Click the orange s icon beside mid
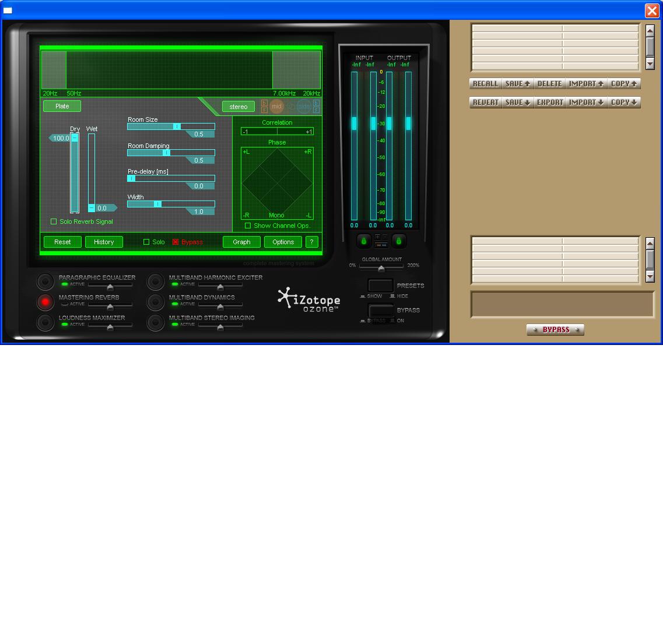 pyautogui.click(x=264, y=110)
